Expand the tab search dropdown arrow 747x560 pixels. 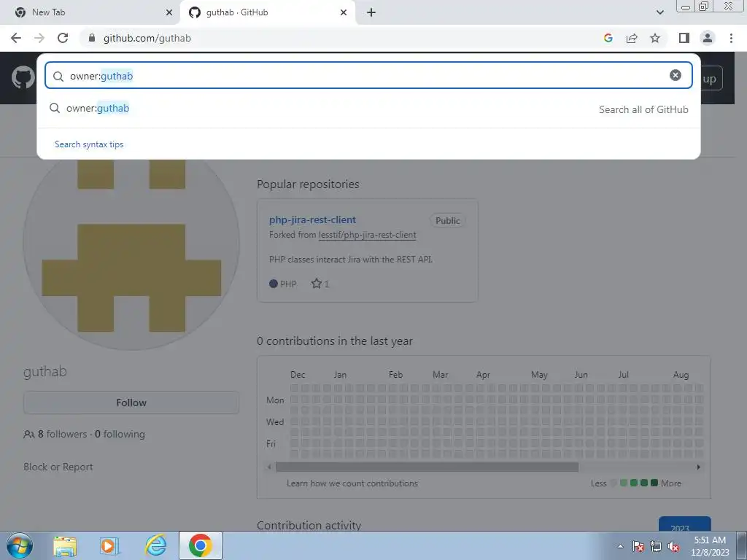pyautogui.click(x=659, y=12)
